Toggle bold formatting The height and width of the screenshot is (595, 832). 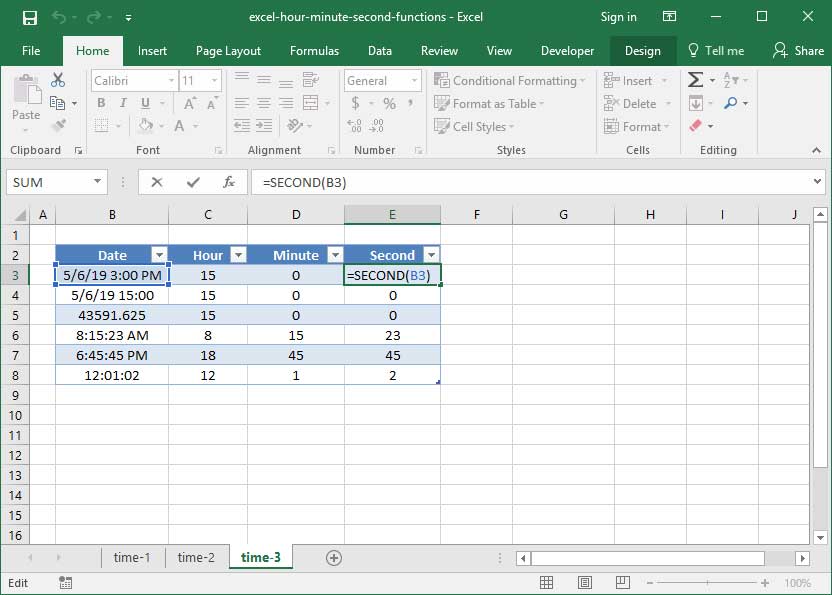coord(99,103)
